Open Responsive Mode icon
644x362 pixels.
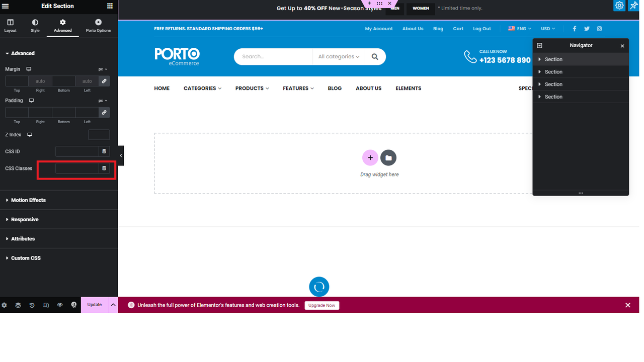tap(46, 305)
